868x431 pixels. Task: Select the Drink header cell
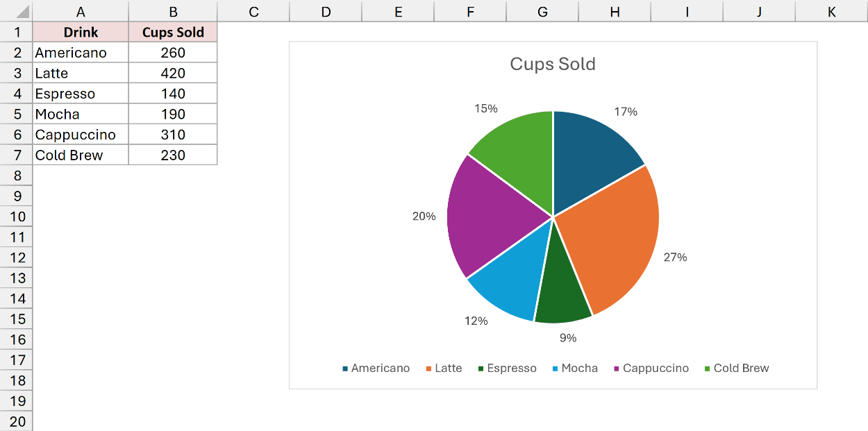click(x=81, y=32)
